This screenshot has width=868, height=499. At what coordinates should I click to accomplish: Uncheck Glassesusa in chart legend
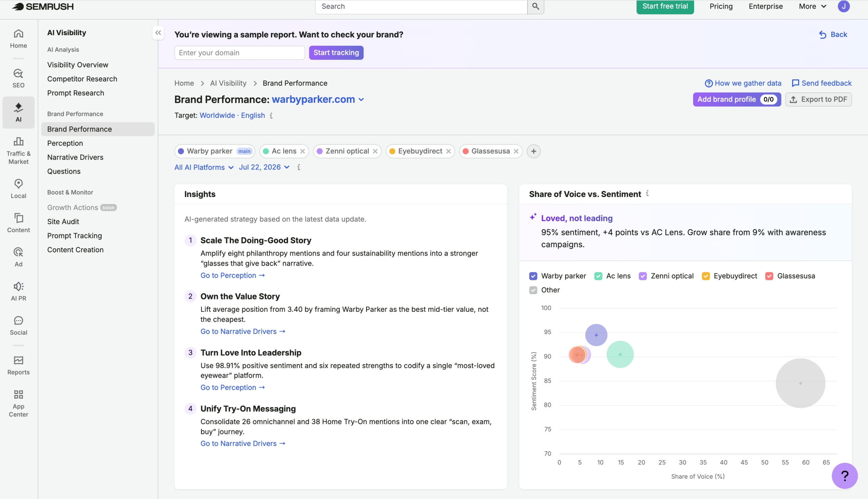[x=769, y=276]
